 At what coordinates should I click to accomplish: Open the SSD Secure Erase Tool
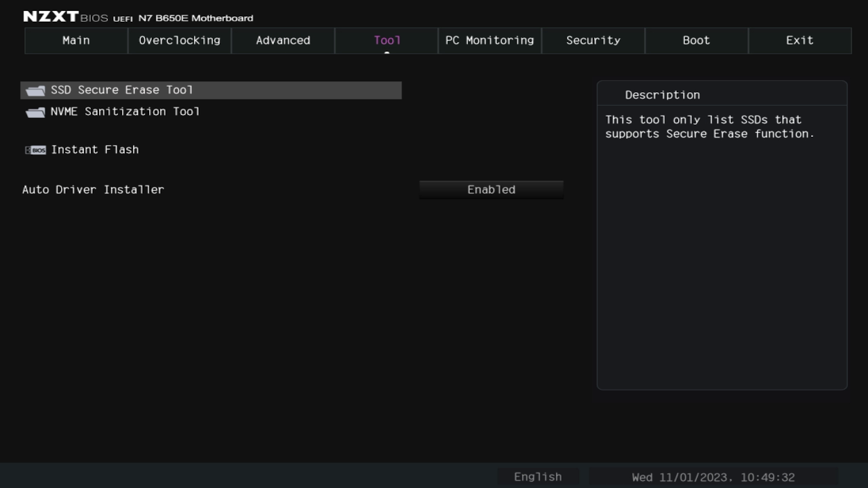[x=122, y=89]
